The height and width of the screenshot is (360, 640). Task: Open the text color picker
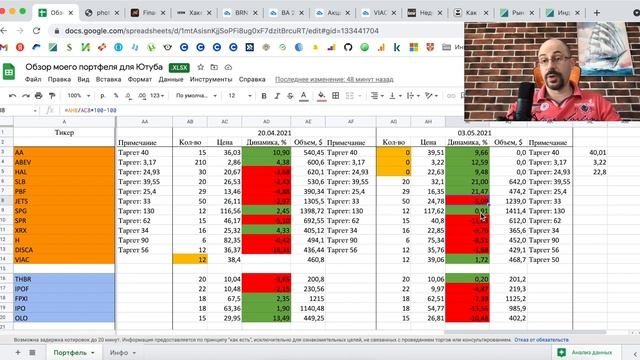(x=304, y=96)
